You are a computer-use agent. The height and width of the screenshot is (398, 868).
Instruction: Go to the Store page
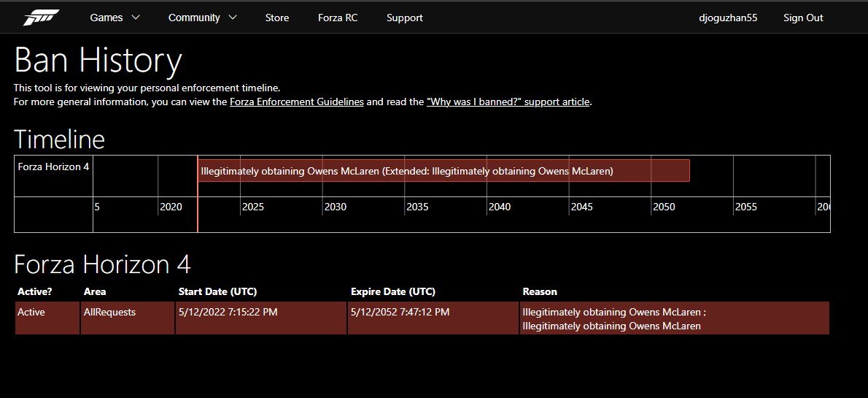tap(276, 18)
